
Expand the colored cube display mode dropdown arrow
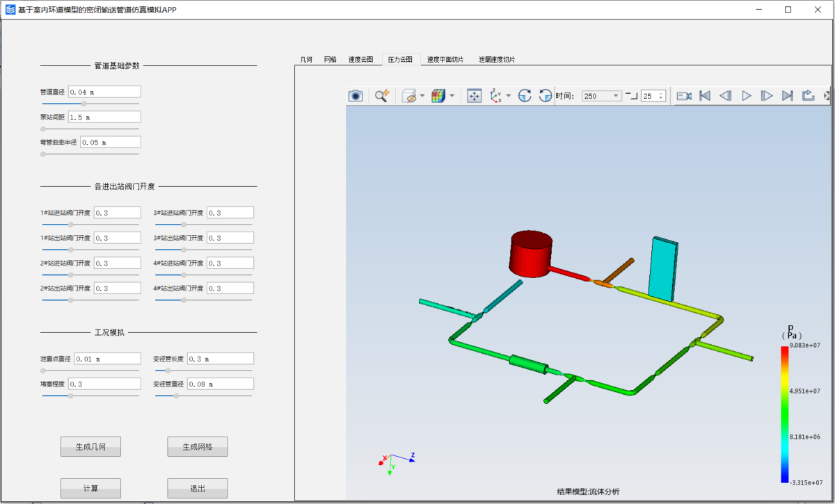pyautogui.click(x=452, y=96)
